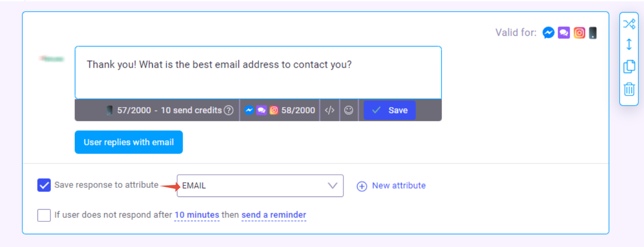
Task: Click the send credits help question icon
Action: tap(229, 110)
